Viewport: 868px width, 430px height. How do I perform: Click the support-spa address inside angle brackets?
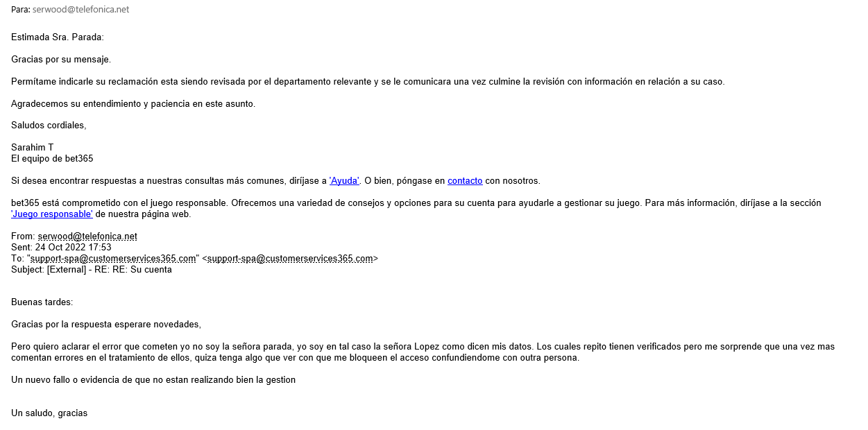pos(290,259)
